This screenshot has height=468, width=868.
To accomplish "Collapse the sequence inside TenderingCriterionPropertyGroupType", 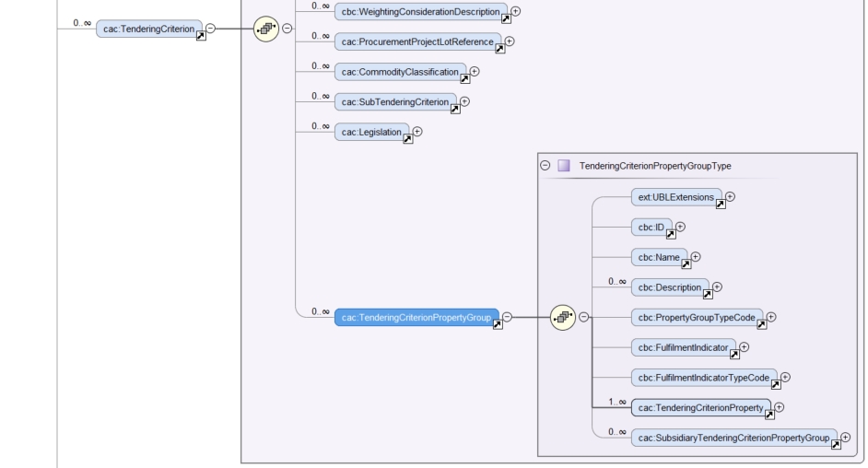I will pyautogui.click(x=583, y=317).
